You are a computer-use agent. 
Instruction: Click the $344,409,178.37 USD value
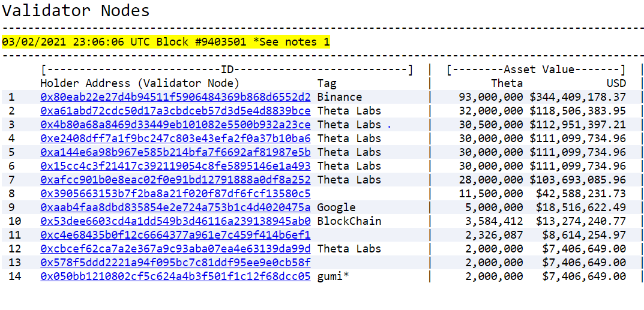point(578,97)
